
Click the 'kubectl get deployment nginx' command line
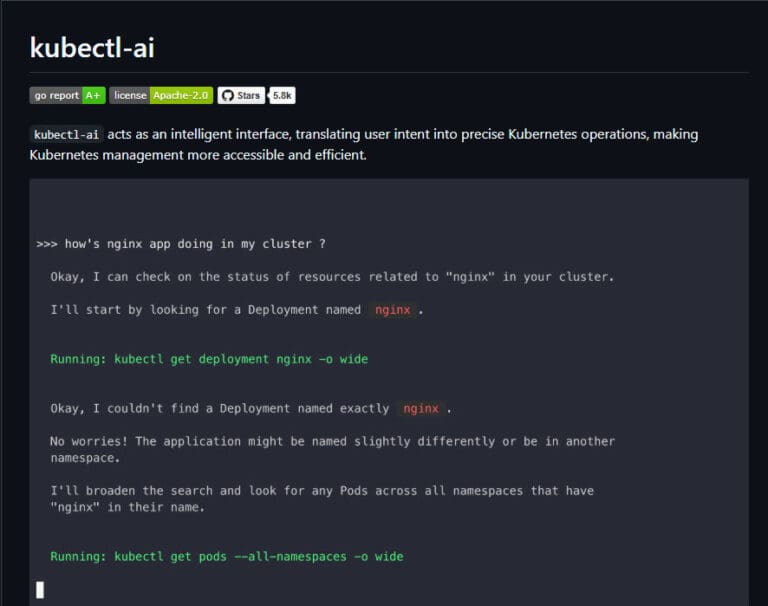click(209, 359)
